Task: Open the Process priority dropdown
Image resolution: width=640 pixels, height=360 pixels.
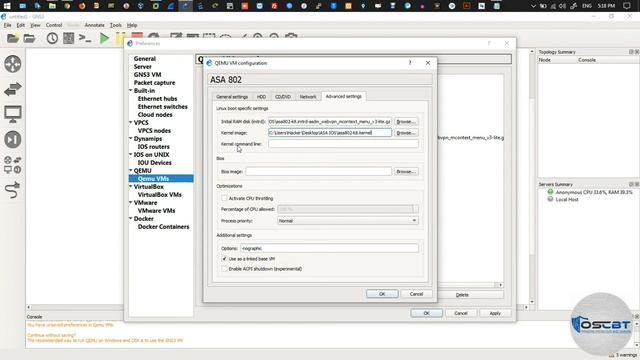Action: pos(348,220)
